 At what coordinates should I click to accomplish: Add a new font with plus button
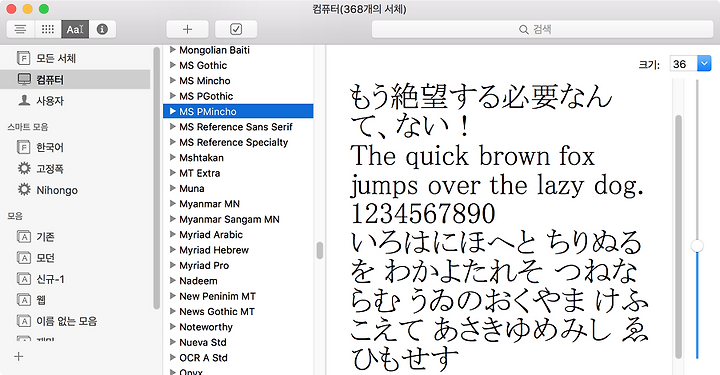click(x=187, y=29)
